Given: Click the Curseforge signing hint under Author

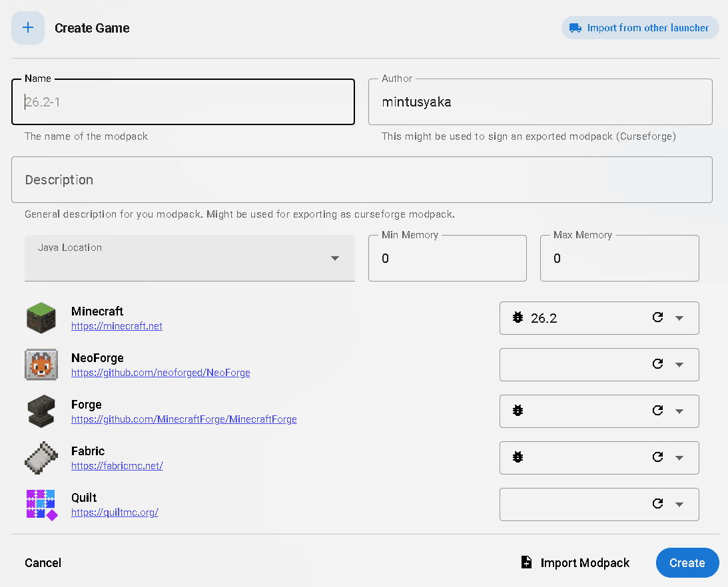Looking at the screenshot, I should (528, 136).
